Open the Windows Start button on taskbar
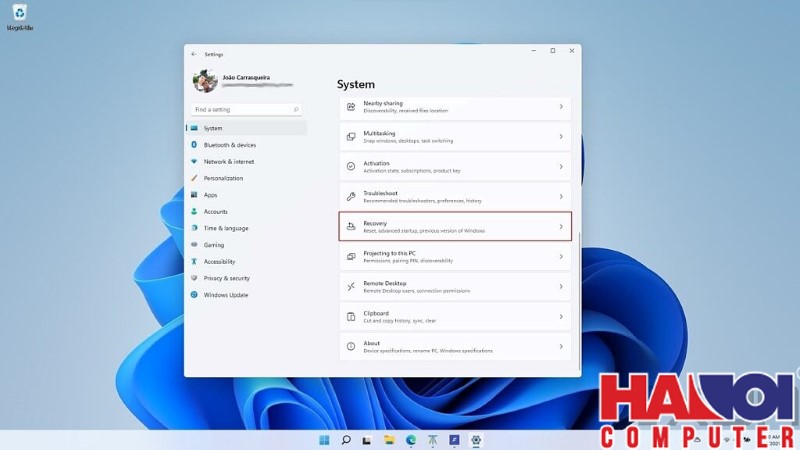This screenshot has height=450, width=800. click(x=324, y=439)
